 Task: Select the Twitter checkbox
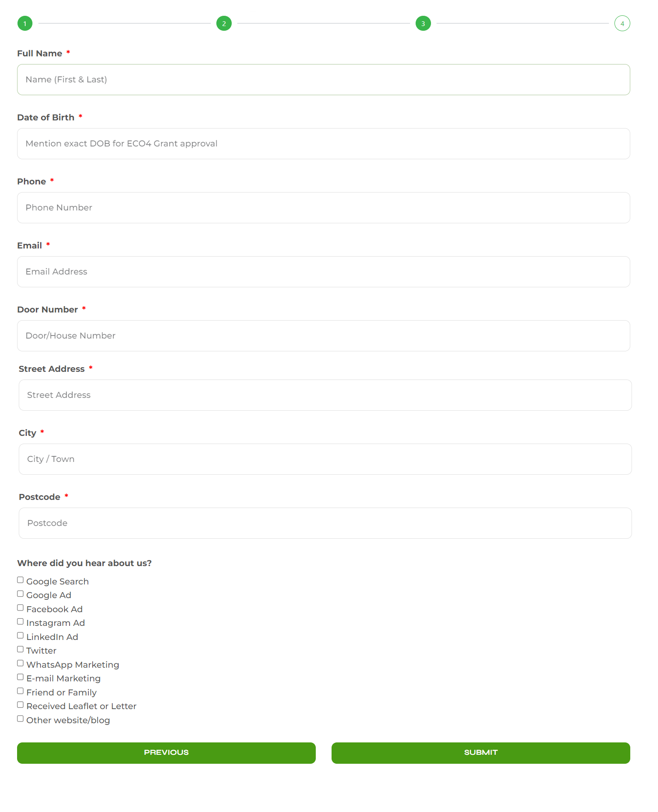[20, 649]
